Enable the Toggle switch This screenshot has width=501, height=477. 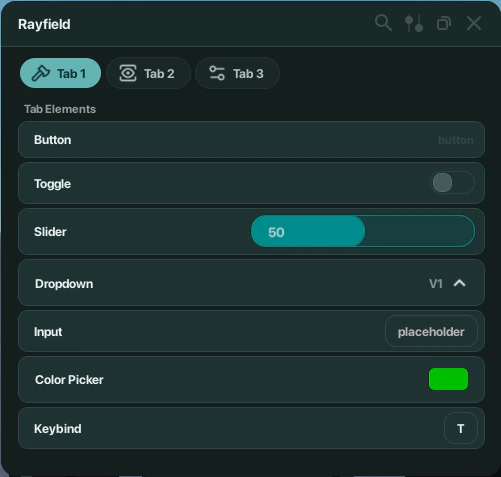[x=452, y=183]
